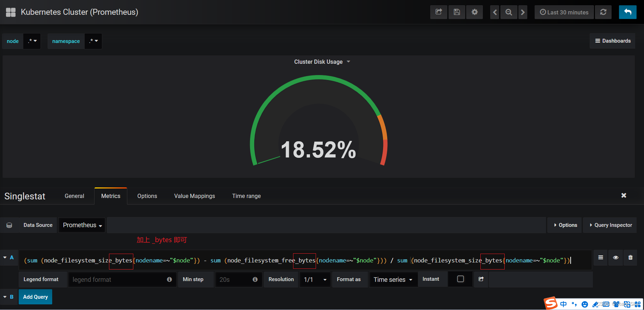Screen dimensions: 644x310
Task: Share the dashboard via share icon
Action: point(439,12)
